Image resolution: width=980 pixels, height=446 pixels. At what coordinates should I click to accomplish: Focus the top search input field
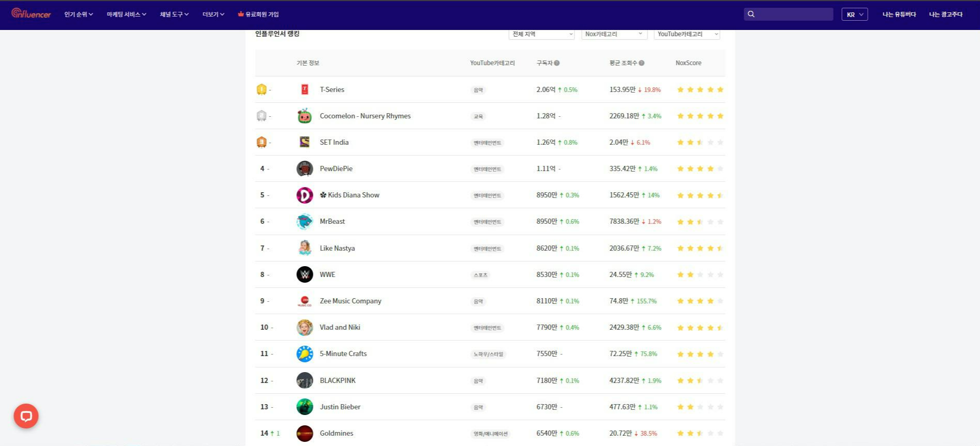click(789, 14)
